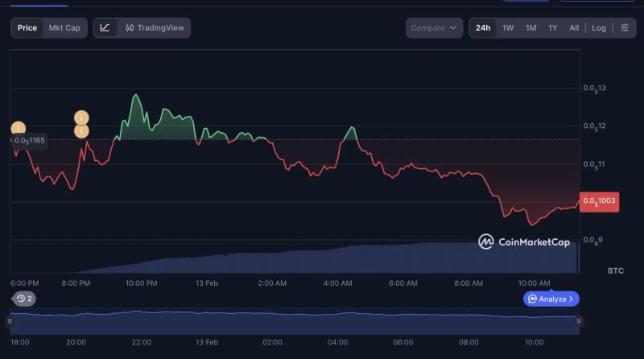
Task: Open the Compare dropdown
Action: point(434,28)
